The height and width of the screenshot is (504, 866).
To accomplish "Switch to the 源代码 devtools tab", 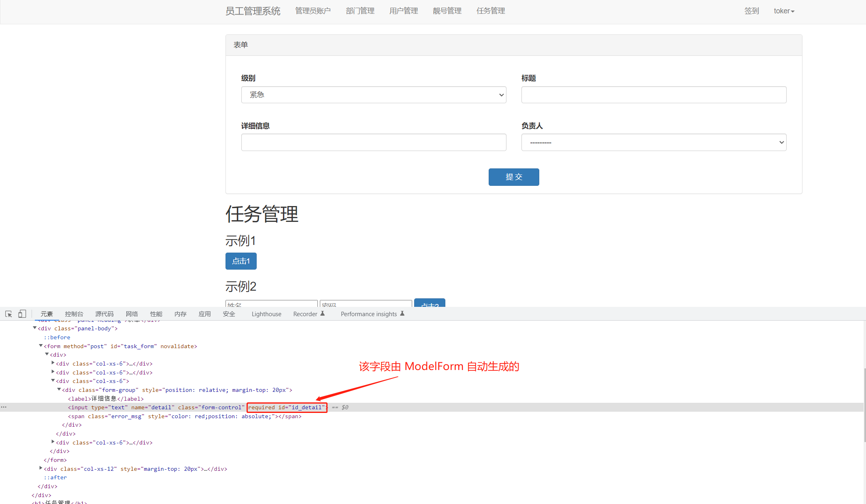I will [x=104, y=314].
